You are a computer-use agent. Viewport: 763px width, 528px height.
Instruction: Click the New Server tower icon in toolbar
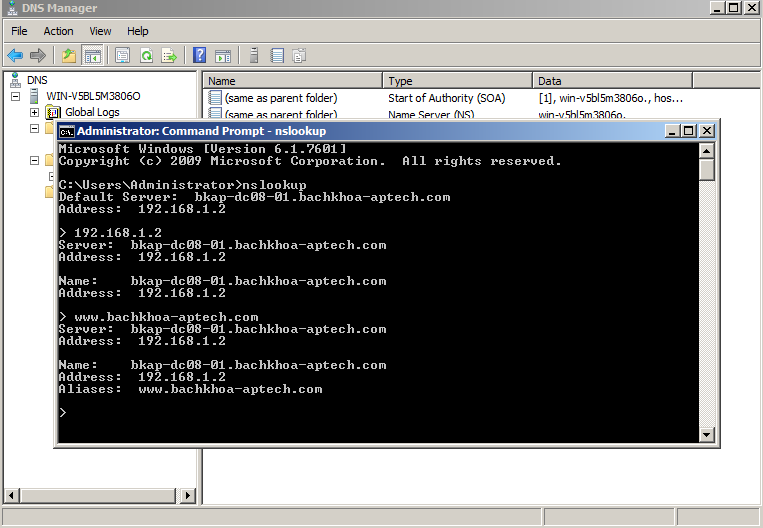click(x=254, y=55)
